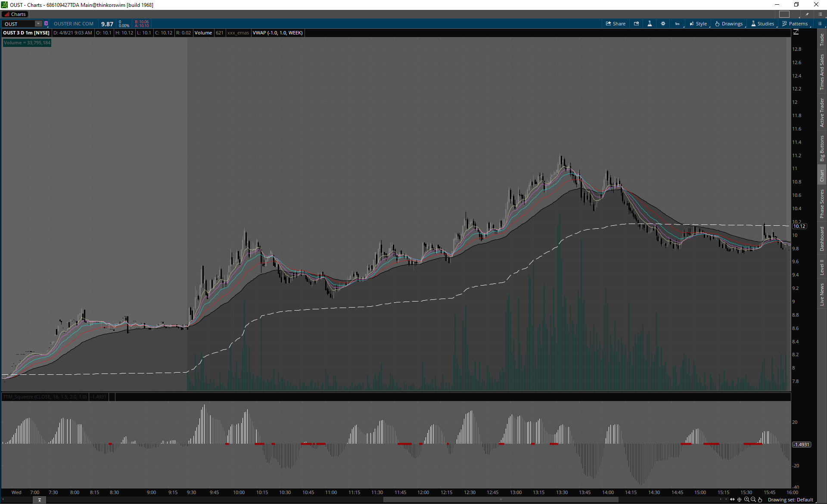Click the horizontal time axis scrollbar
The height and width of the screenshot is (504, 827).
tap(500, 500)
